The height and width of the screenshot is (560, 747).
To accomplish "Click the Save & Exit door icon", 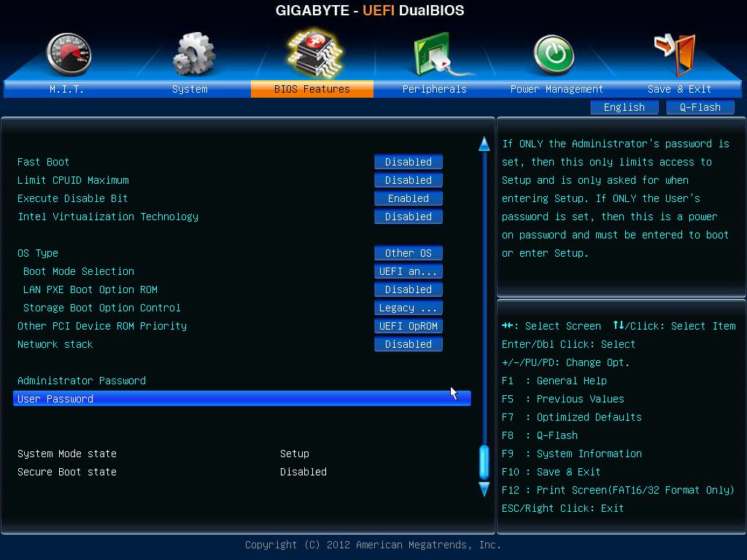I will point(676,55).
